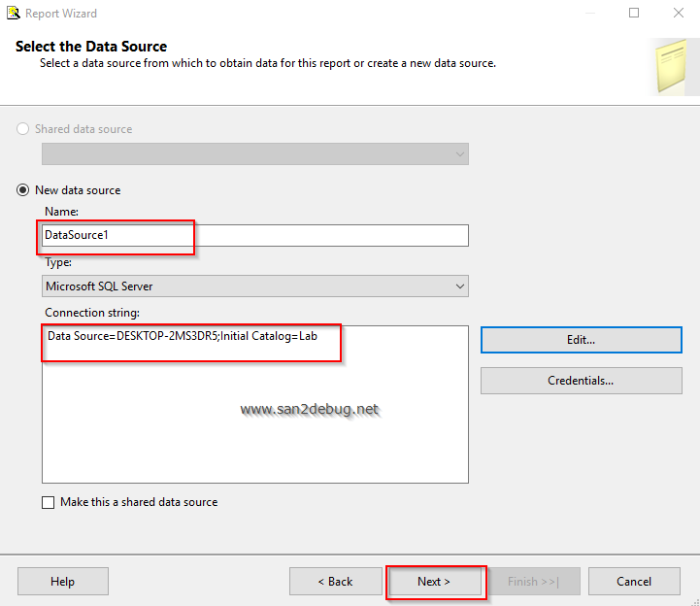Select the New data source radio button
700x606 pixels.
[23, 190]
